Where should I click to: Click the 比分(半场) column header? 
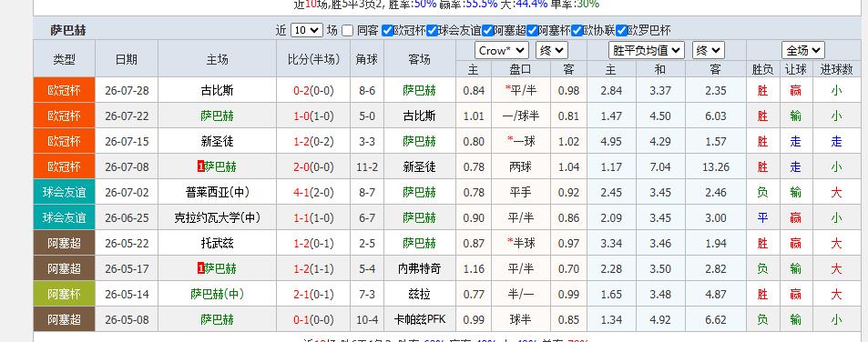(313, 59)
